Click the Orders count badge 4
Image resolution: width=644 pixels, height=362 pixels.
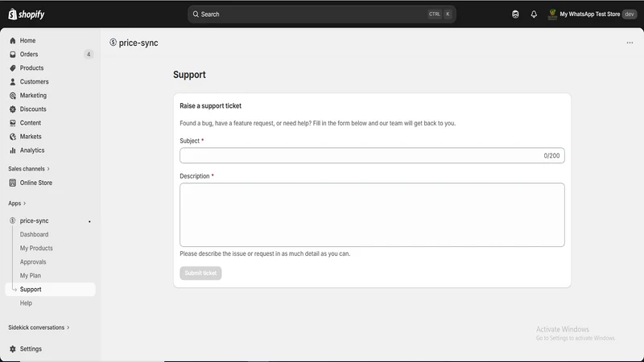coord(89,54)
